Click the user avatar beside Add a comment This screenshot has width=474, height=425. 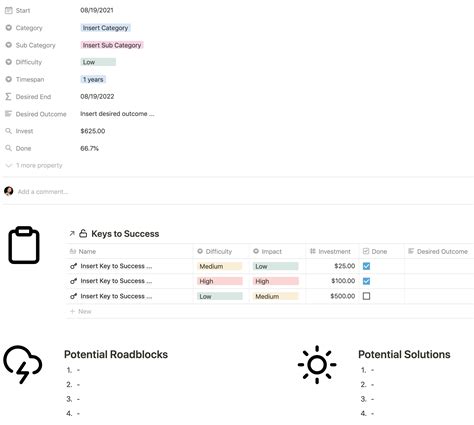[x=9, y=191]
